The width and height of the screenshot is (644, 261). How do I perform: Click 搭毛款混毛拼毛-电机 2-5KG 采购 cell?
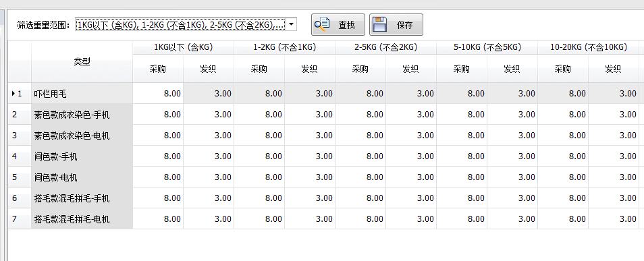click(360, 219)
